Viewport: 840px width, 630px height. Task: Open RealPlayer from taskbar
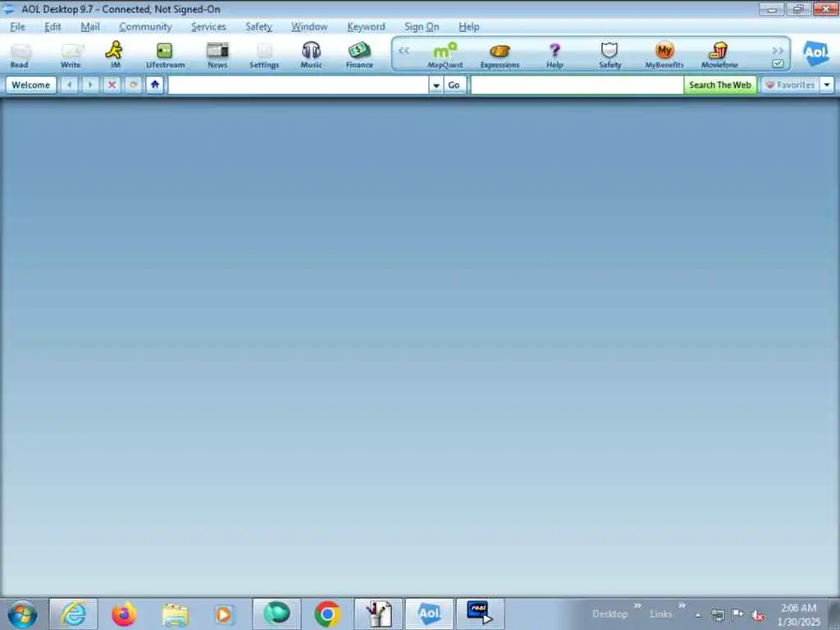pos(480,614)
